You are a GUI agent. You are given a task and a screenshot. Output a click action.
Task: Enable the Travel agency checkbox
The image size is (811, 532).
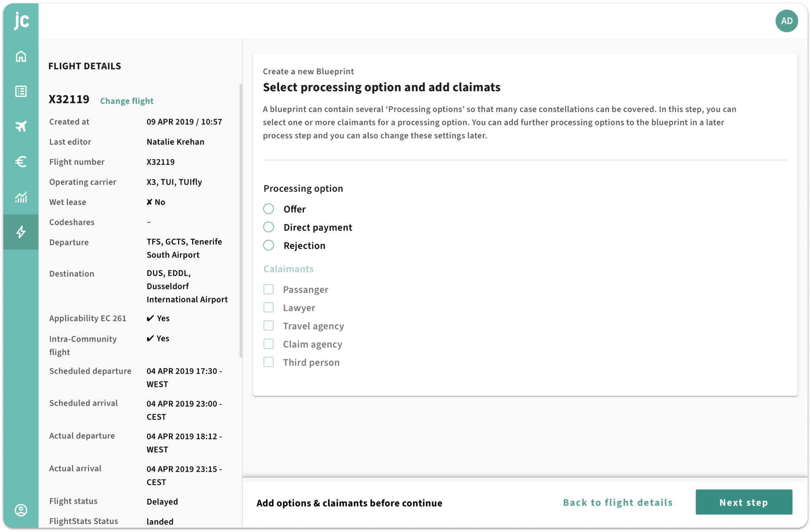pos(269,326)
